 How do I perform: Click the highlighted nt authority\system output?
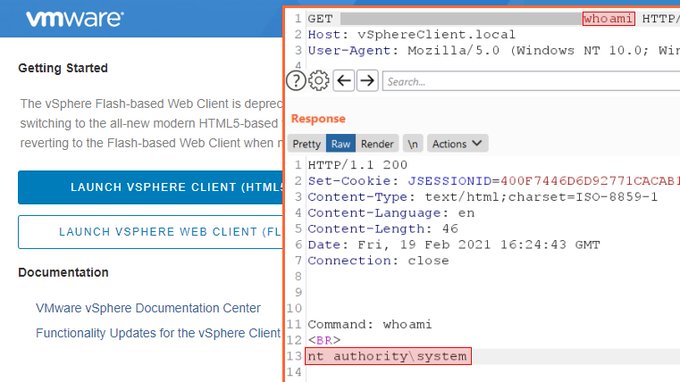click(x=388, y=356)
